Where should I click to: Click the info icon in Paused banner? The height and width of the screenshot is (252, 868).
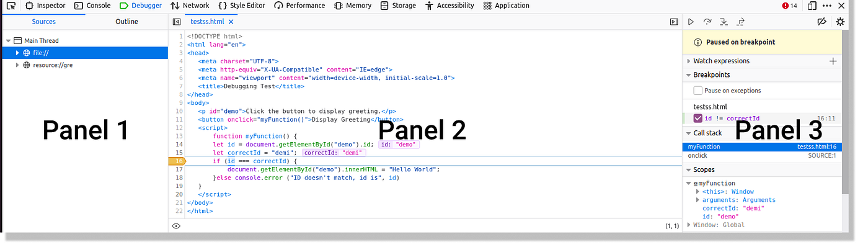coord(698,42)
